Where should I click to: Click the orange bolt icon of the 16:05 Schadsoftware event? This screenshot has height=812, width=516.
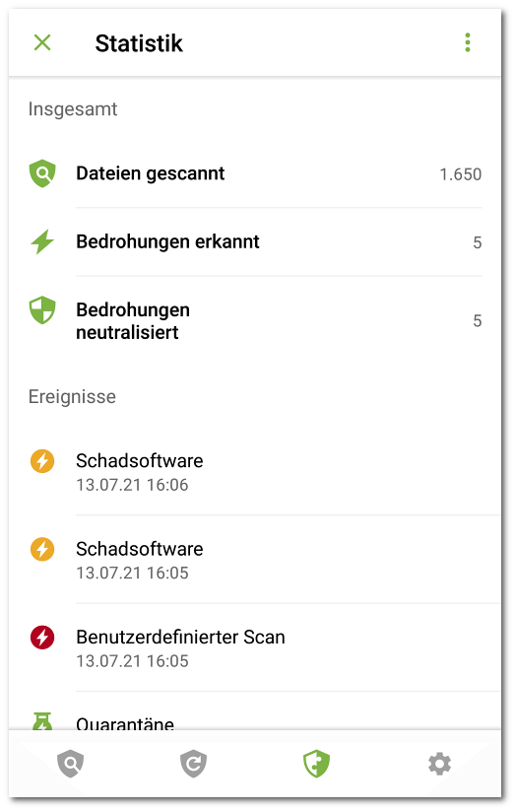(x=42, y=549)
